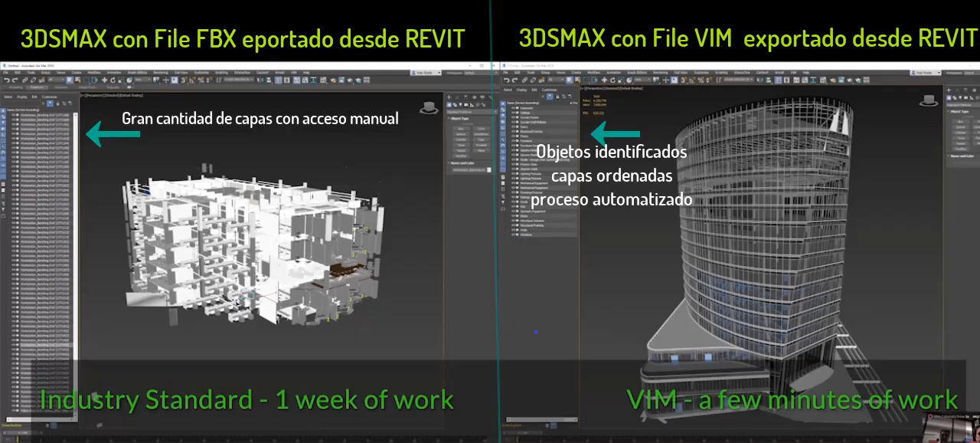This screenshot has width=980, height=443.
Task: Open the Animation menu in the right-hand 3ds Max
Action: coord(612,71)
